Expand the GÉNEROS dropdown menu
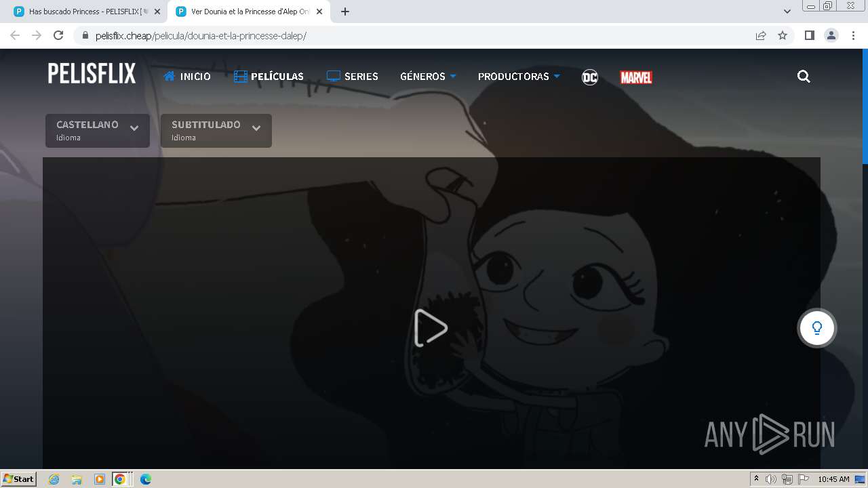The height and width of the screenshot is (488, 868). [x=428, y=77]
